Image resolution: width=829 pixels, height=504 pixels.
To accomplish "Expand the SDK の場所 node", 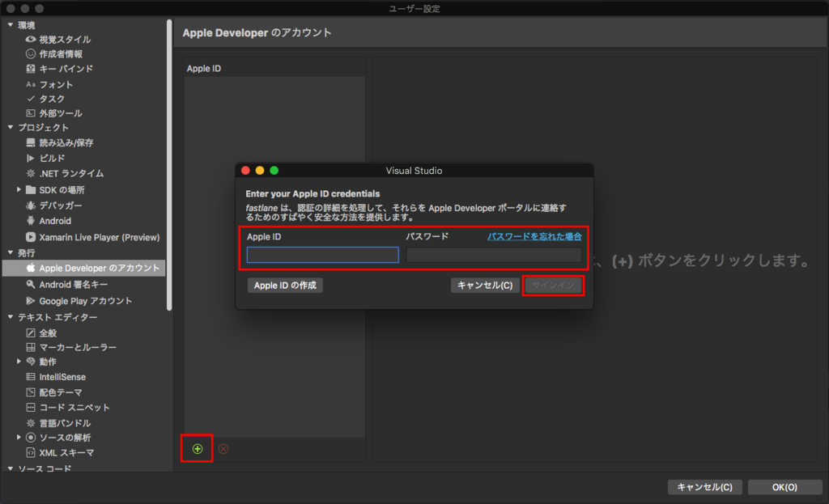I will (x=19, y=189).
